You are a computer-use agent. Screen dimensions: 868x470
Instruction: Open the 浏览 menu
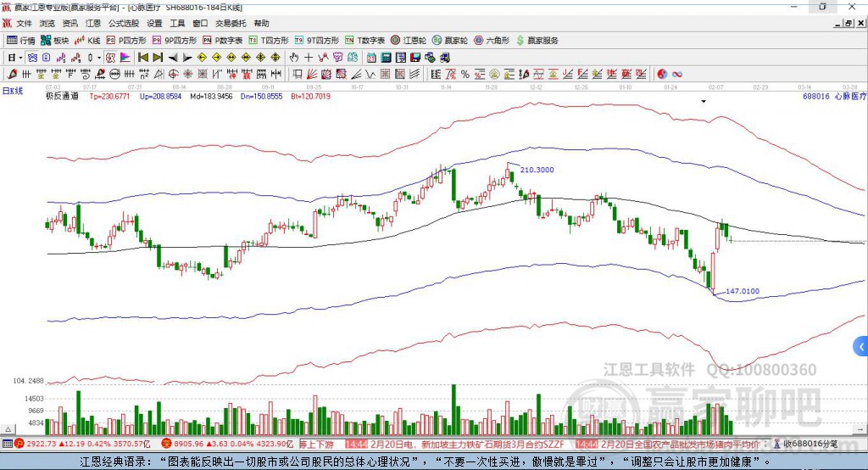(x=47, y=23)
